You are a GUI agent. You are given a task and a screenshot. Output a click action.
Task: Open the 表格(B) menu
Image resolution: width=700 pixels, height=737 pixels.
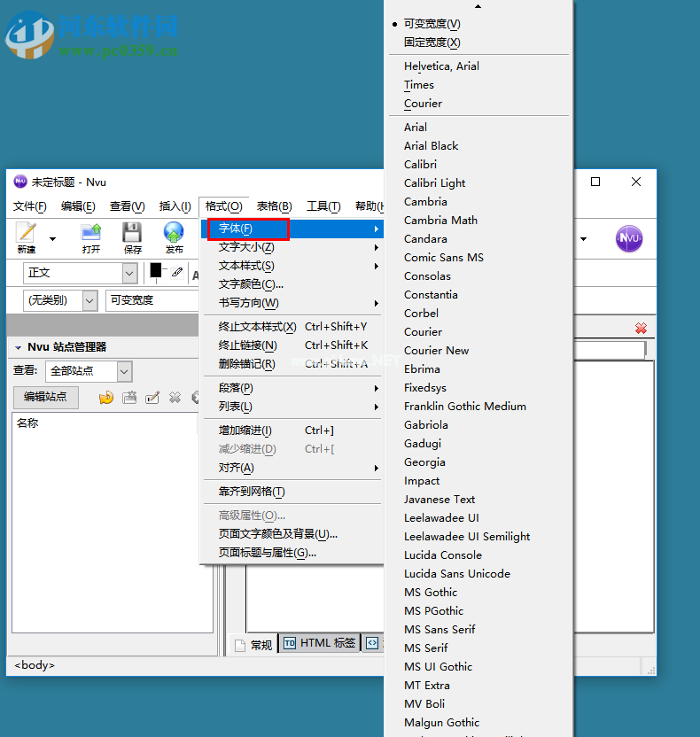point(274,206)
